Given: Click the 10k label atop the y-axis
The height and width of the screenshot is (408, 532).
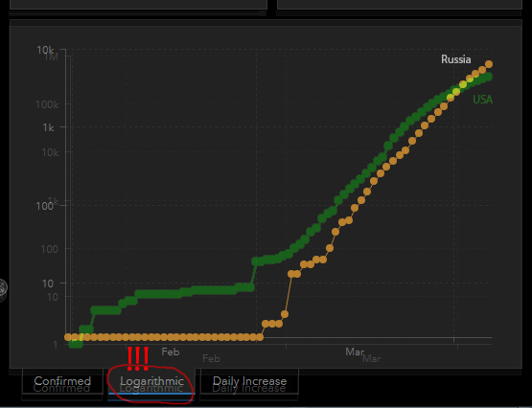Looking at the screenshot, I should (45, 50).
